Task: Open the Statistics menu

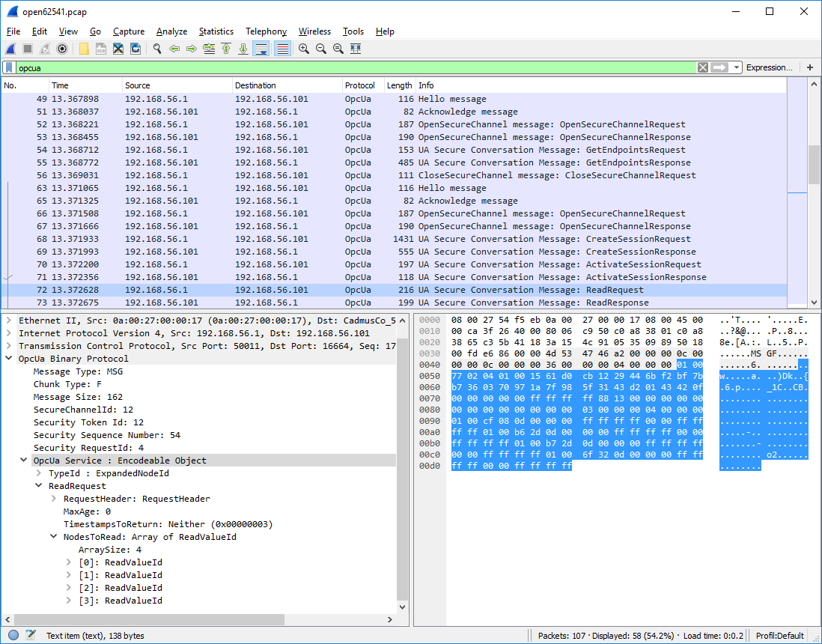Action: [216, 31]
